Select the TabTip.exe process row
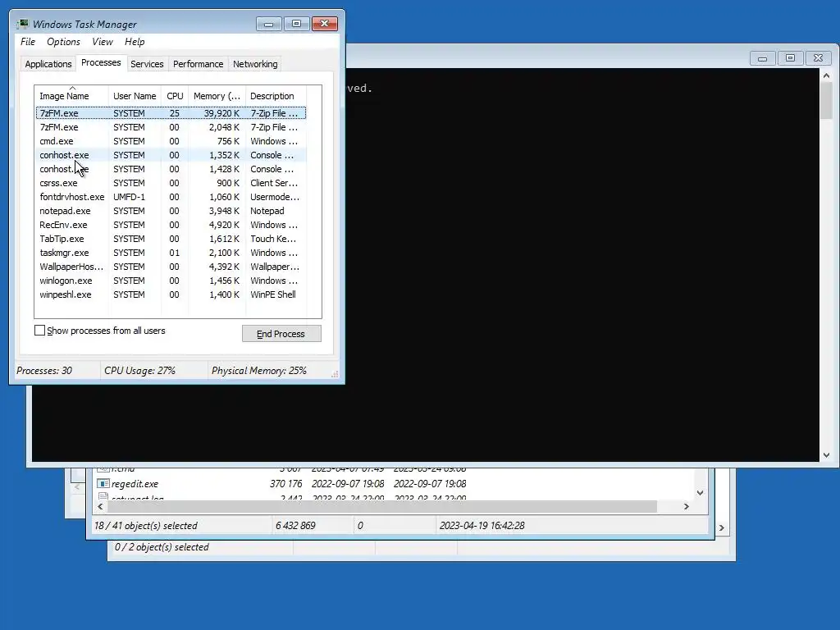Screen dimensions: 840x630 coord(171,239)
